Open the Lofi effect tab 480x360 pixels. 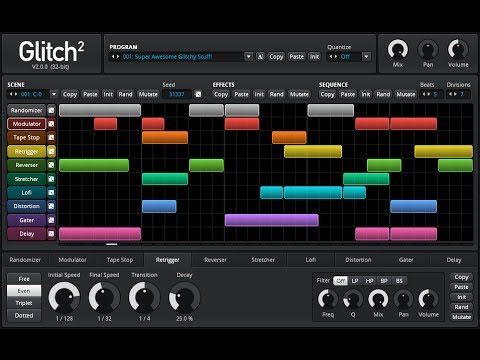pyautogui.click(x=311, y=260)
